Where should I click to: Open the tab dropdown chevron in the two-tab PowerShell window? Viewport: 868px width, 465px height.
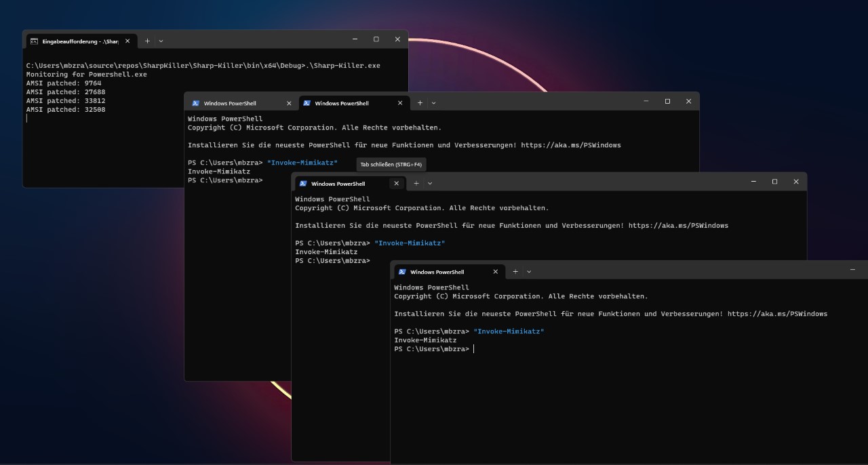click(433, 103)
